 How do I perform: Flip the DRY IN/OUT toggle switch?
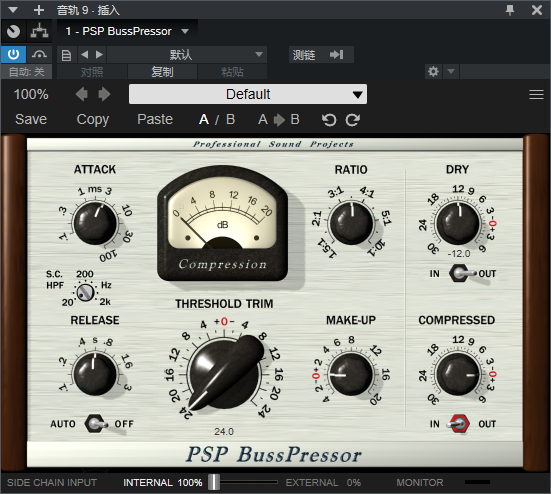click(462, 273)
